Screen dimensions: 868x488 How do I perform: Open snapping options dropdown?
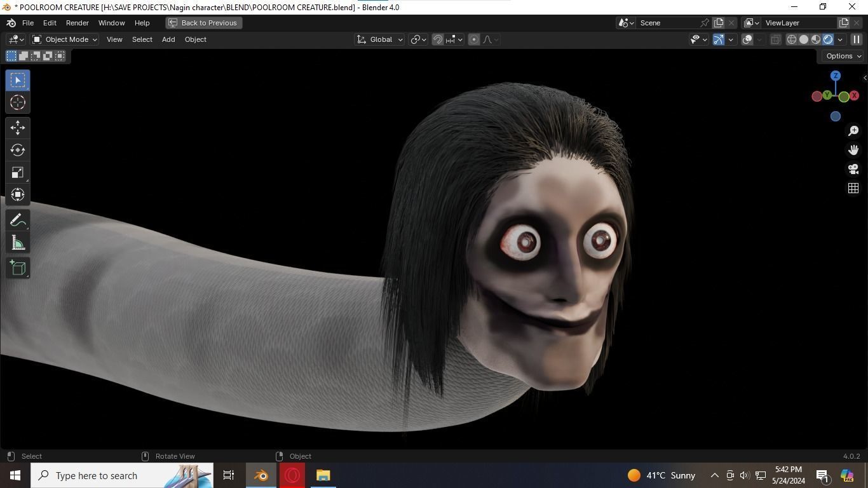pyautogui.click(x=454, y=39)
